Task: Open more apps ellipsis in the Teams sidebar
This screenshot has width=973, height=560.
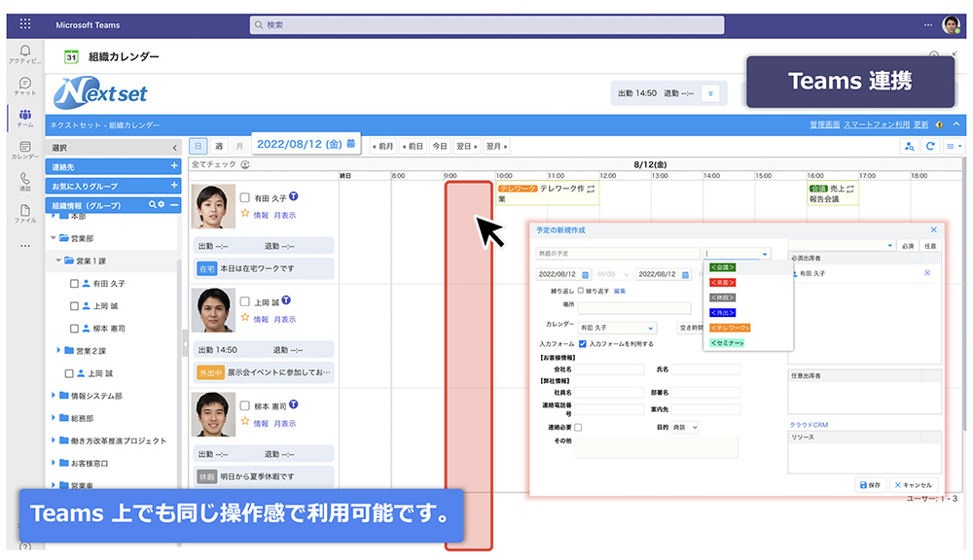Action: (25, 246)
